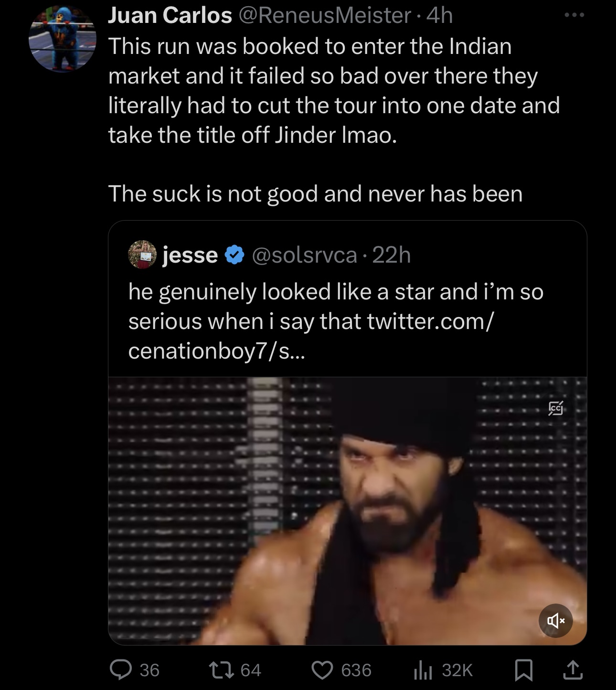Open the quoted twitter.com/cenationboy7 link
The width and height of the screenshot is (616, 690).
[310, 336]
